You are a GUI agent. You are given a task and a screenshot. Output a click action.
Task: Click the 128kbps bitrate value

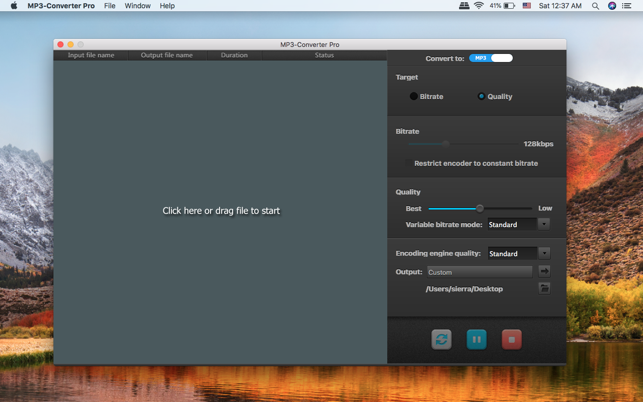click(538, 144)
